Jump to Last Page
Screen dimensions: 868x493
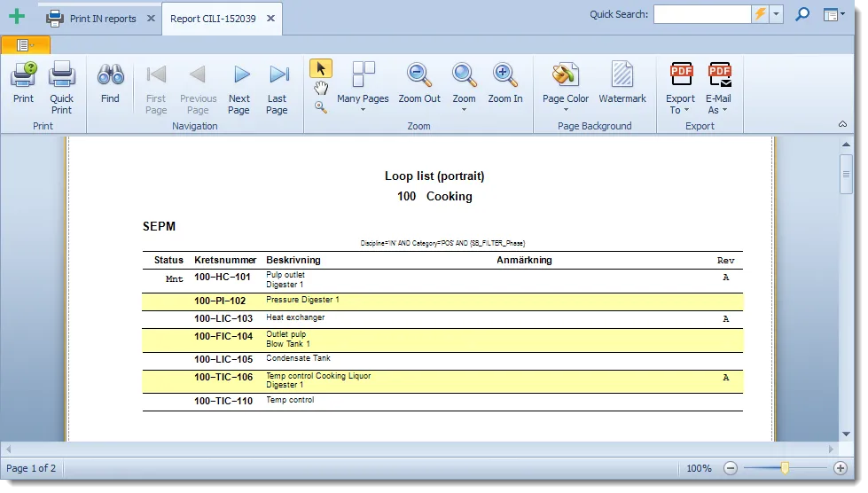coord(278,89)
